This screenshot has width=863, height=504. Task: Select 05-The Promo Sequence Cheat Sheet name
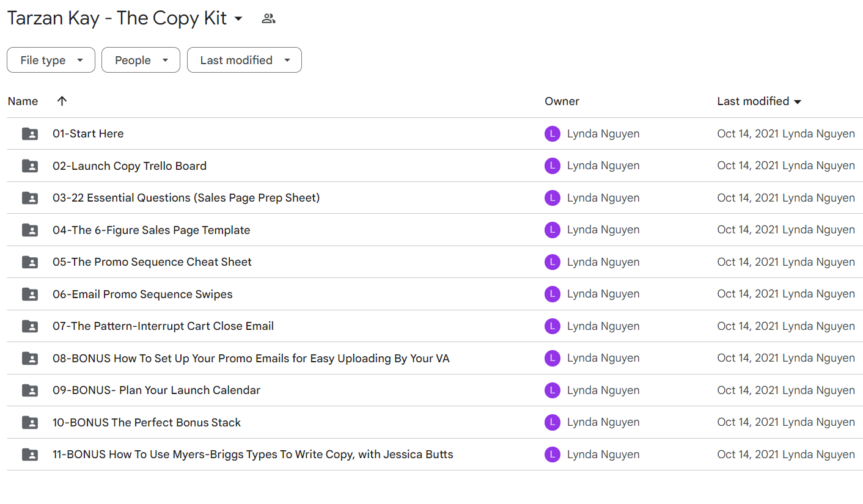click(152, 262)
